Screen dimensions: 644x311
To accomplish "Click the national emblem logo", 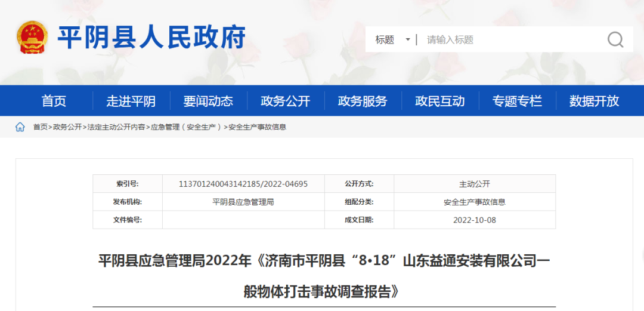I will pos(32,37).
